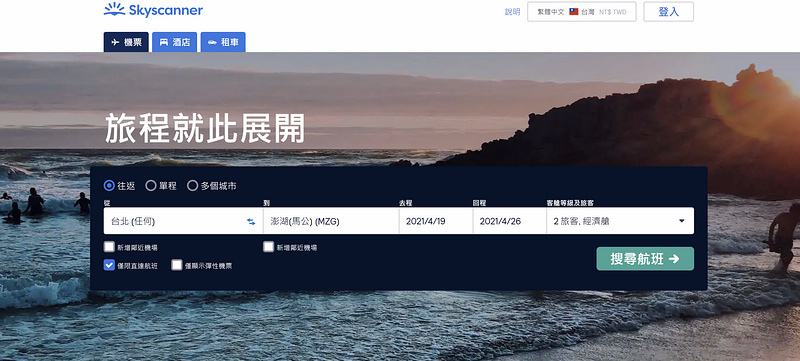
Task: Click the Skyscanner logo
Action: (x=153, y=10)
